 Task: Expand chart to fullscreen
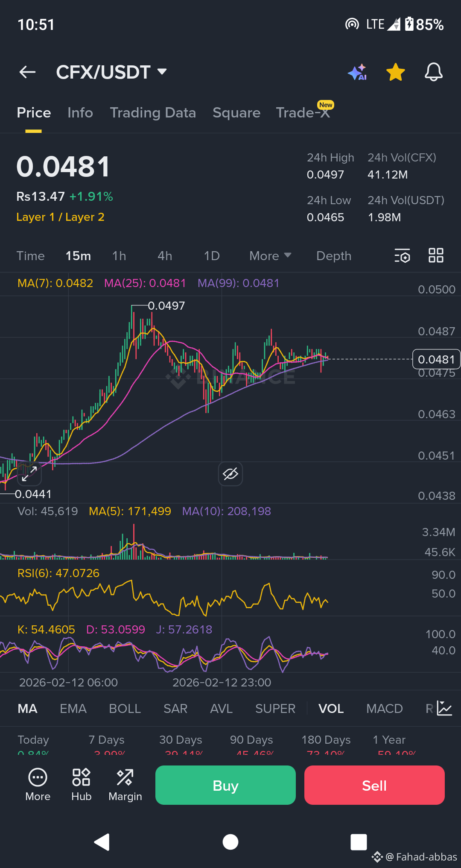point(29,474)
